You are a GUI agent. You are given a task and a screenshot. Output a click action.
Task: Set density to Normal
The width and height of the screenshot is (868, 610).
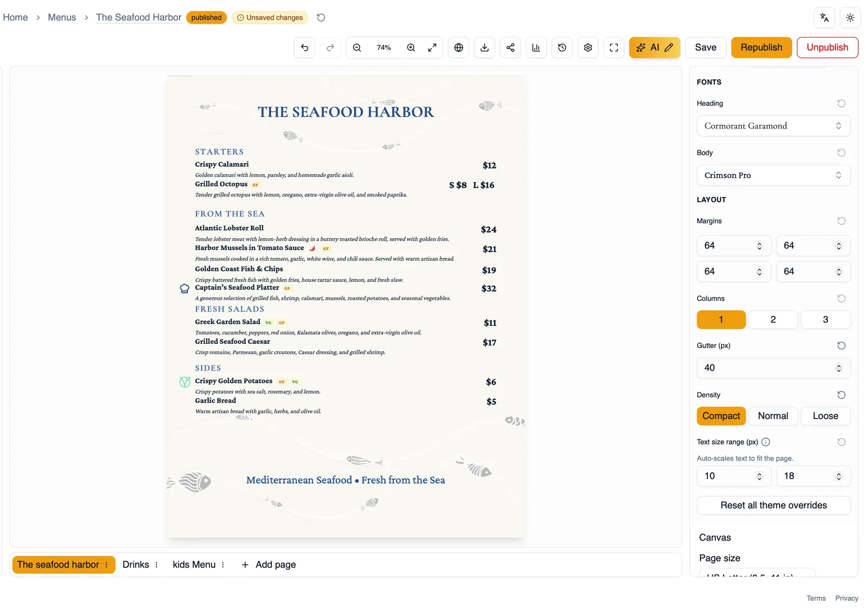tap(773, 416)
